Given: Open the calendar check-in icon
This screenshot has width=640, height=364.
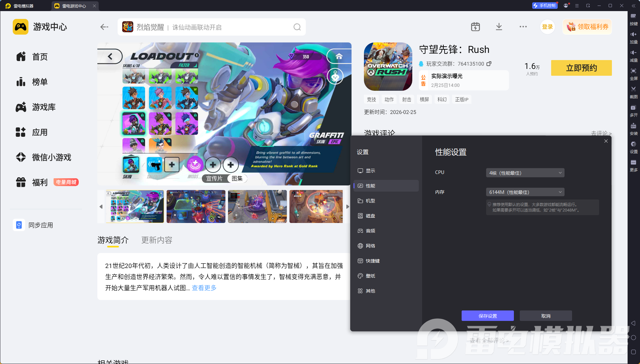Looking at the screenshot, I should (x=475, y=27).
